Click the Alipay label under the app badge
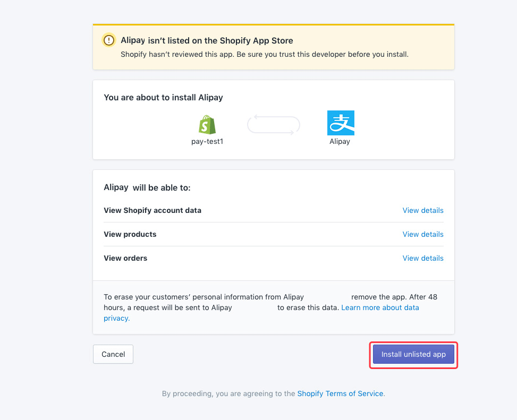Screen dimensions: 517x420 [340, 141]
